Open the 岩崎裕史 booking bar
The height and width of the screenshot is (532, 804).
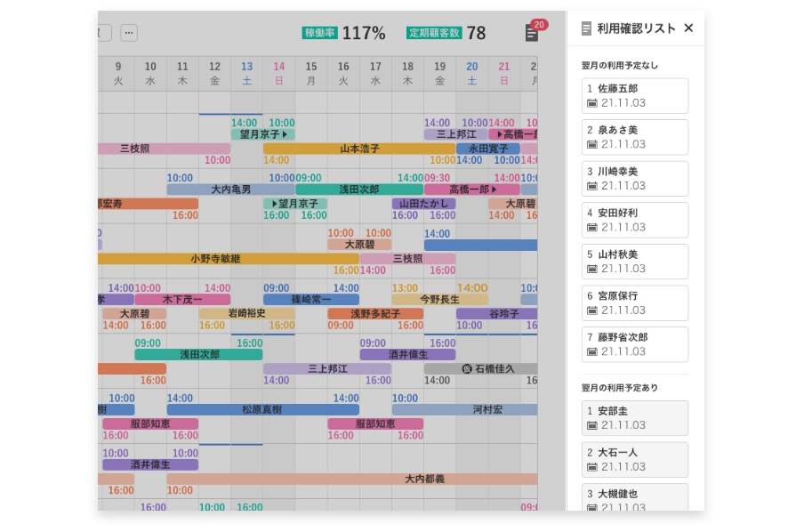pyautogui.click(x=246, y=313)
